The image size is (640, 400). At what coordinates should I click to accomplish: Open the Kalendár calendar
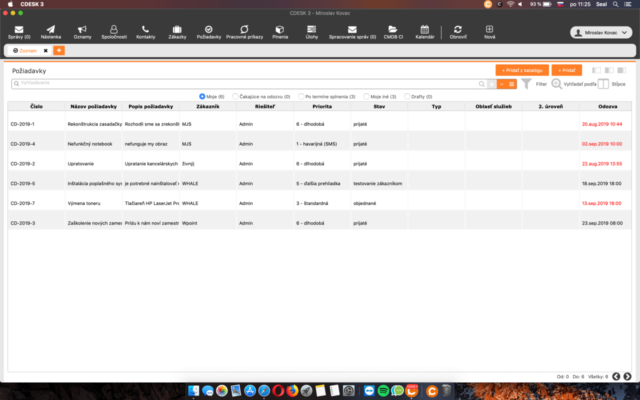pos(424,32)
